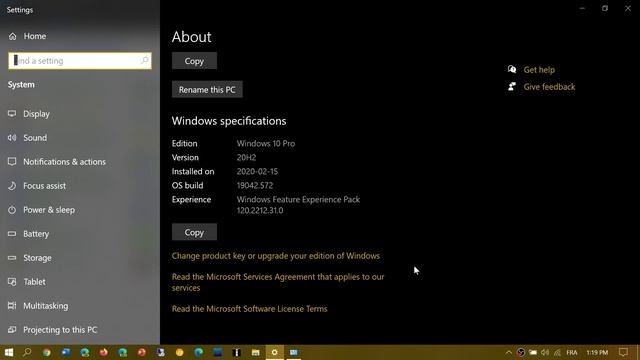Click the red round taskbar icon

tap(142, 352)
